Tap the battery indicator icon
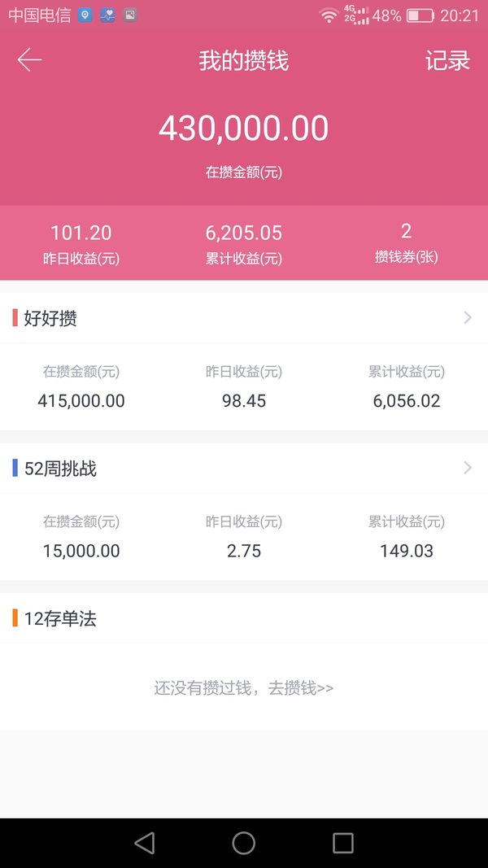Screen dimensions: 488x868 420,15
